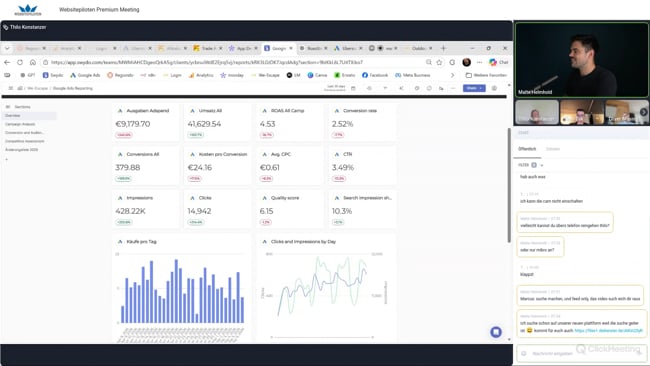Click the Google Ads icon on Quality score card
Screen dimensions: 650x366
pyautogui.click(x=264, y=198)
